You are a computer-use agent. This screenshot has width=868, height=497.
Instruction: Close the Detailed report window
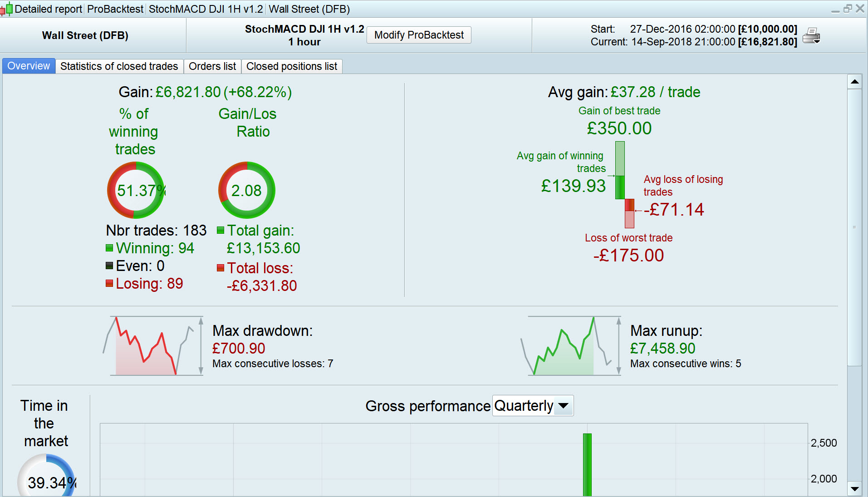coord(860,9)
